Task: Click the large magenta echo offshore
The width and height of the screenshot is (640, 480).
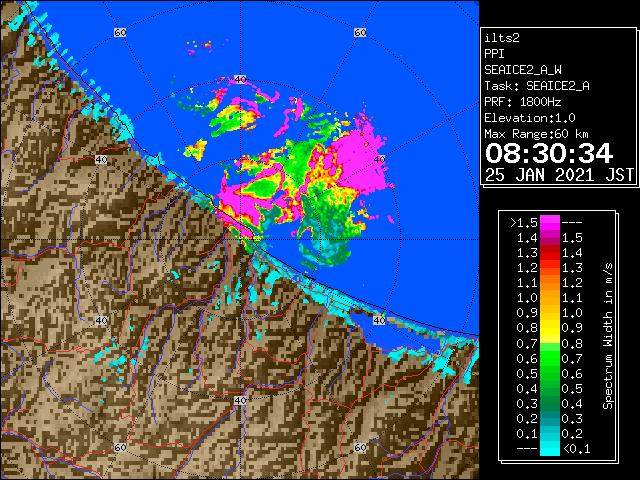Action: (359, 161)
